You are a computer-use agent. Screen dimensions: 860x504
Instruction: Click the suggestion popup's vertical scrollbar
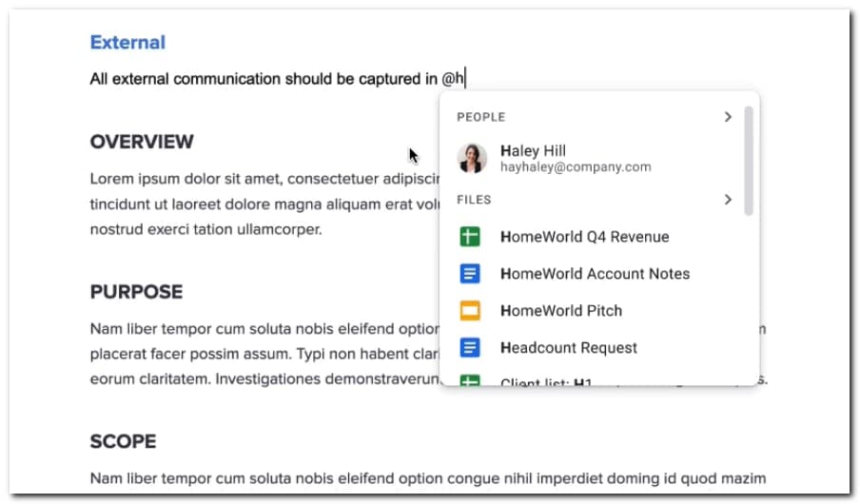coord(749,160)
